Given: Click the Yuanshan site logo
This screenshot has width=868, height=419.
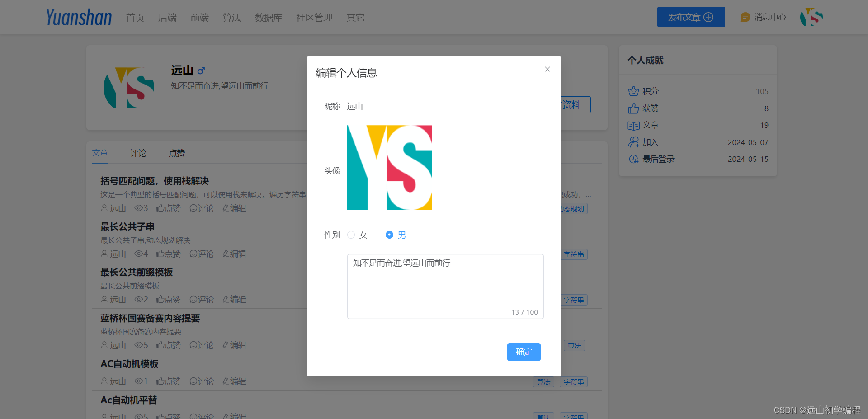Looking at the screenshot, I should click(79, 17).
